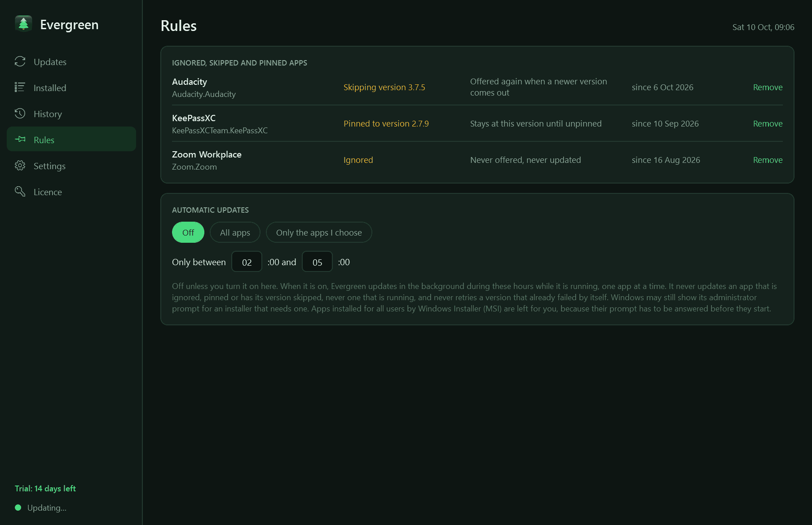Remove the Zoom Workplace ignore rule
Viewport: 812px width, 525px height.
click(x=768, y=160)
